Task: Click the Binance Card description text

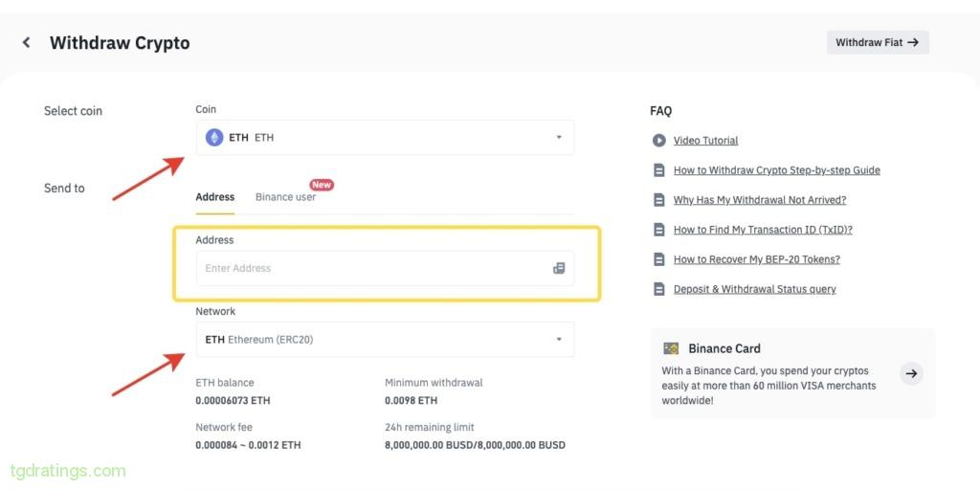Action: [768, 386]
